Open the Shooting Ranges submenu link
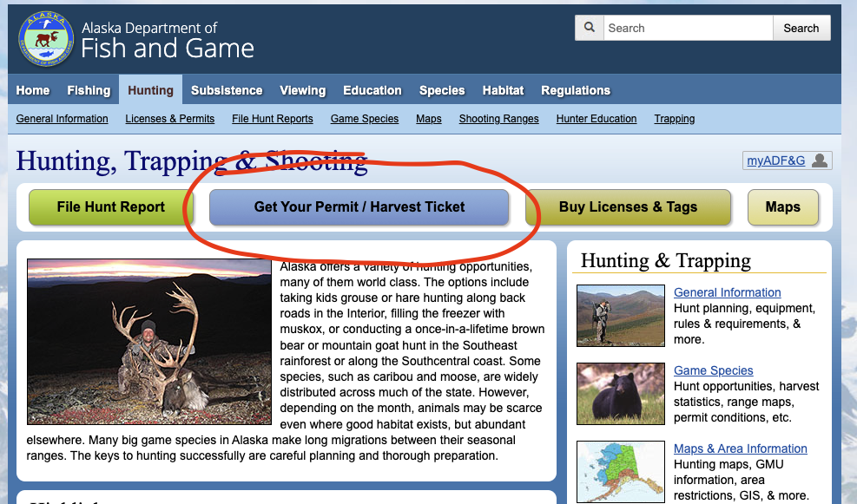Image resolution: width=857 pixels, height=504 pixels. [498, 119]
